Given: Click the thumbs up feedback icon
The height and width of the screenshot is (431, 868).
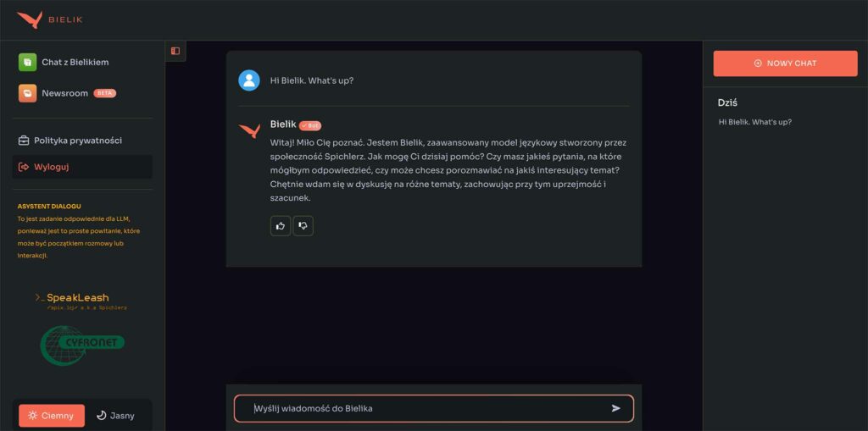Looking at the screenshot, I should point(280,225).
